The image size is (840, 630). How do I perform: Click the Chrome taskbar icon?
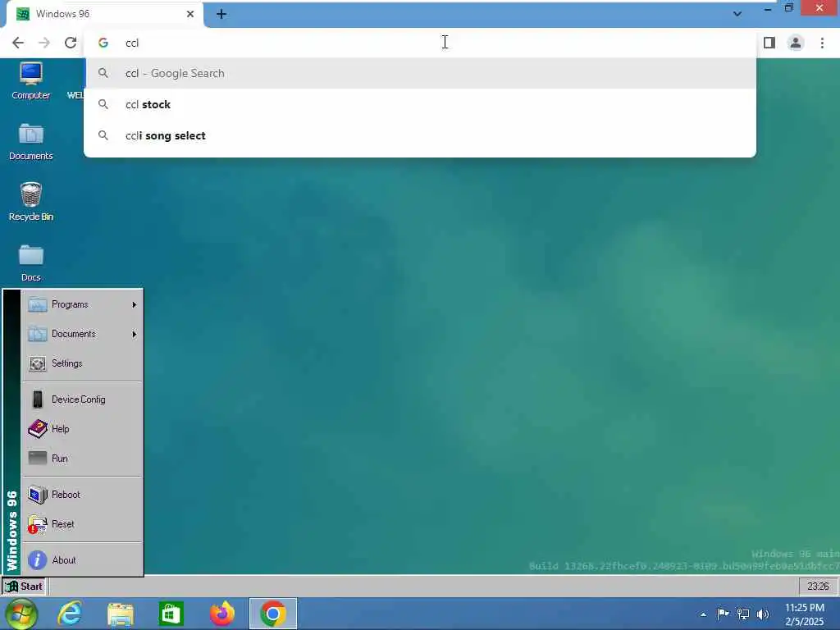click(272, 614)
